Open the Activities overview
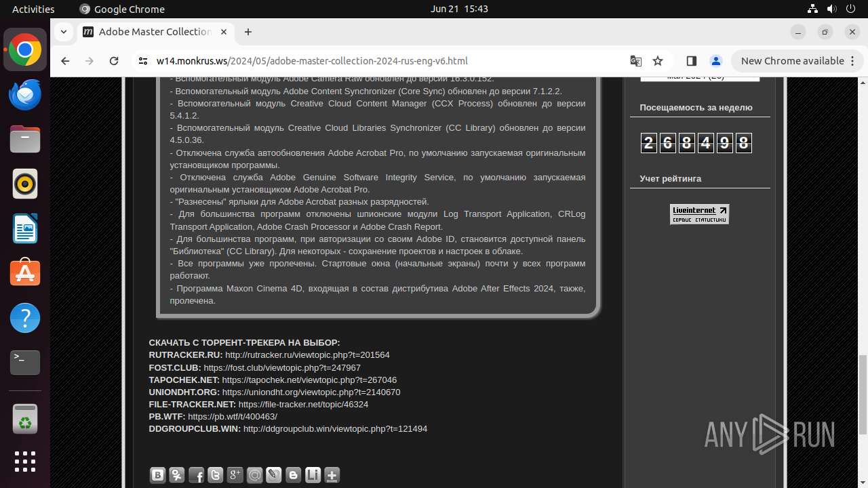 pos(33,9)
